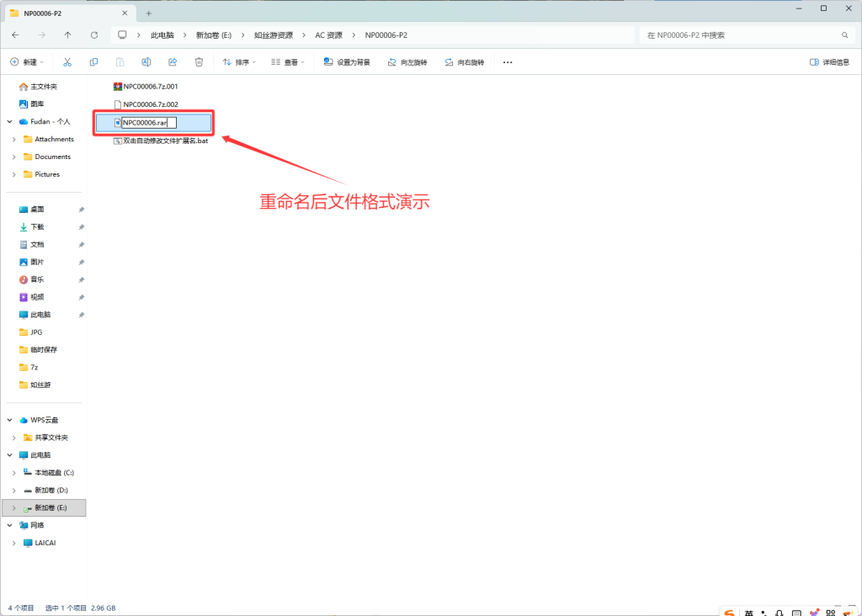Screen dimensions: 862x616
Task: Click the Share icon in toolbar
Action: [173, 62]
